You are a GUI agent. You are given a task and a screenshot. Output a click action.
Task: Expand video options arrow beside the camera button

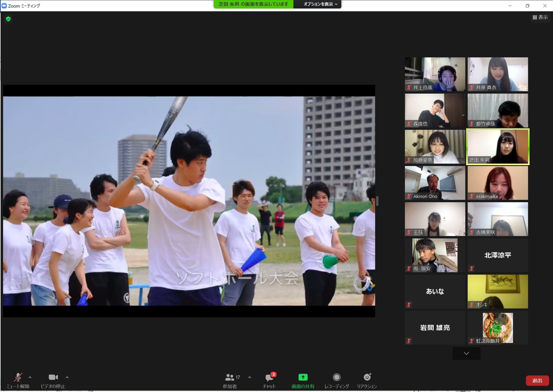[x=67, y=377]
